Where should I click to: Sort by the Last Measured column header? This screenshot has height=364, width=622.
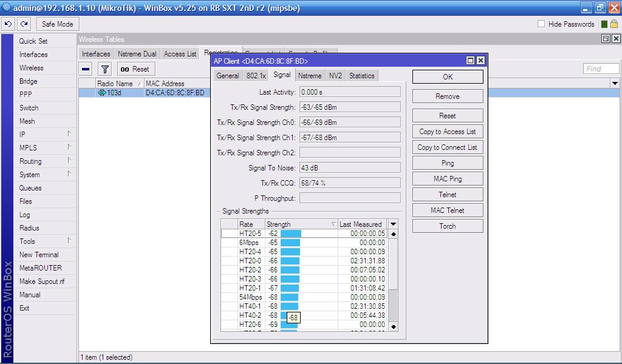363,224
